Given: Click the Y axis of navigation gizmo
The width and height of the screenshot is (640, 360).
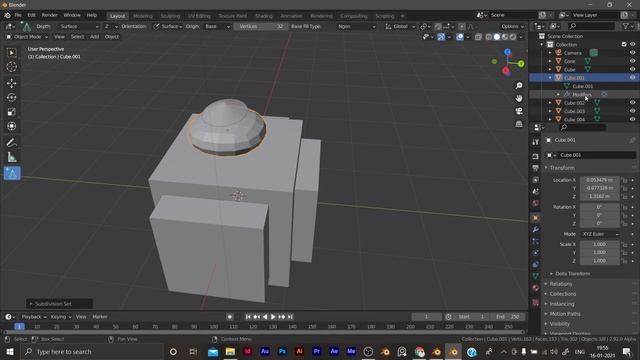Looking at the screenshot, I should (521, 64).
